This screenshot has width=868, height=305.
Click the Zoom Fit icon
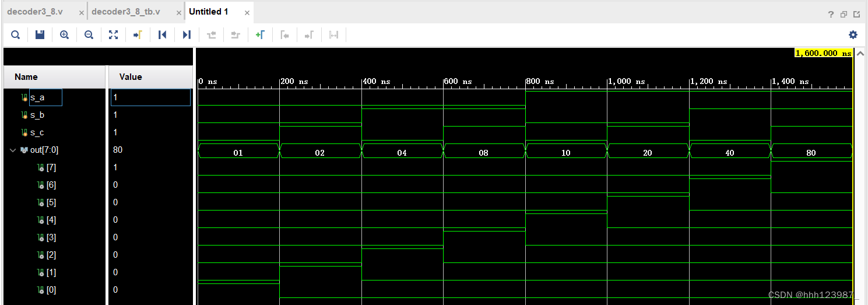(114, 35)
